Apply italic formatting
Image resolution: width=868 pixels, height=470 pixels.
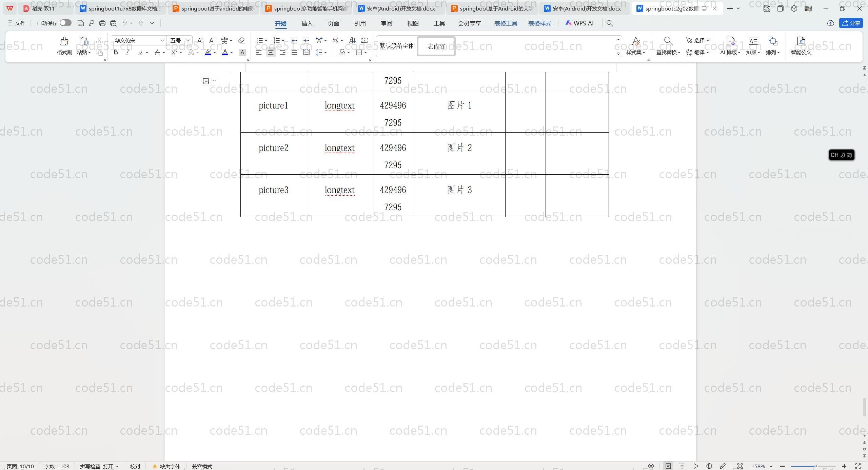click(x=127, y=52)
